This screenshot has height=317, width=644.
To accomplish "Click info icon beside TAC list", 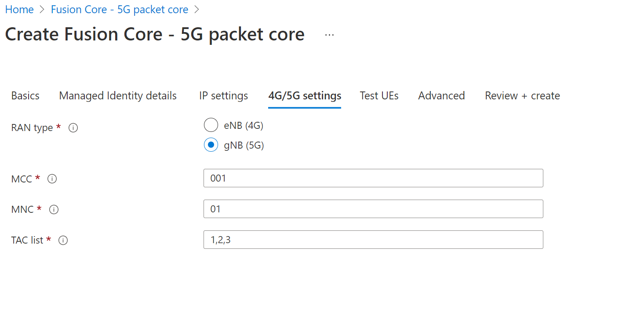I will coord(63,240).
